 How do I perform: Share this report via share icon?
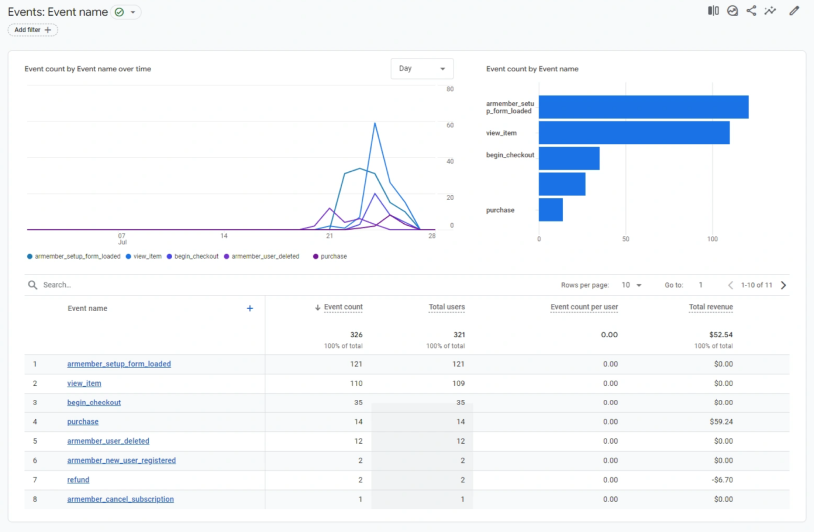pyautogui.click(x=751, y=11)
